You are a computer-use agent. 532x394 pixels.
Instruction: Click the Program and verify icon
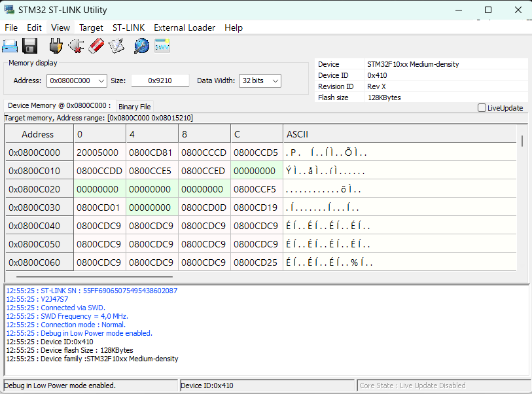[116, 46]
